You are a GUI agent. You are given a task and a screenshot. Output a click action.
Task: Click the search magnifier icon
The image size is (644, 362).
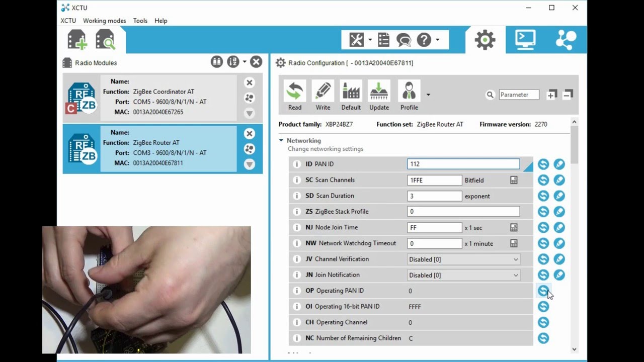tap(490, 95)
